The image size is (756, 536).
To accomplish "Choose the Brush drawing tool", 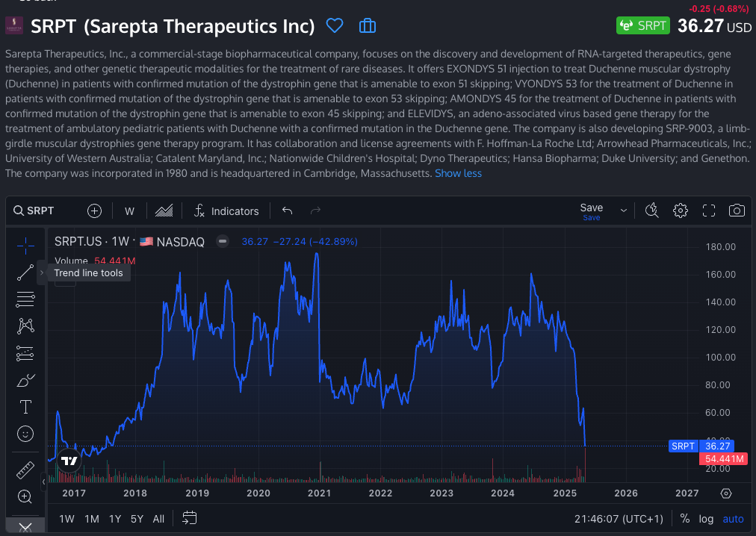I will click(x=25, y=380).
